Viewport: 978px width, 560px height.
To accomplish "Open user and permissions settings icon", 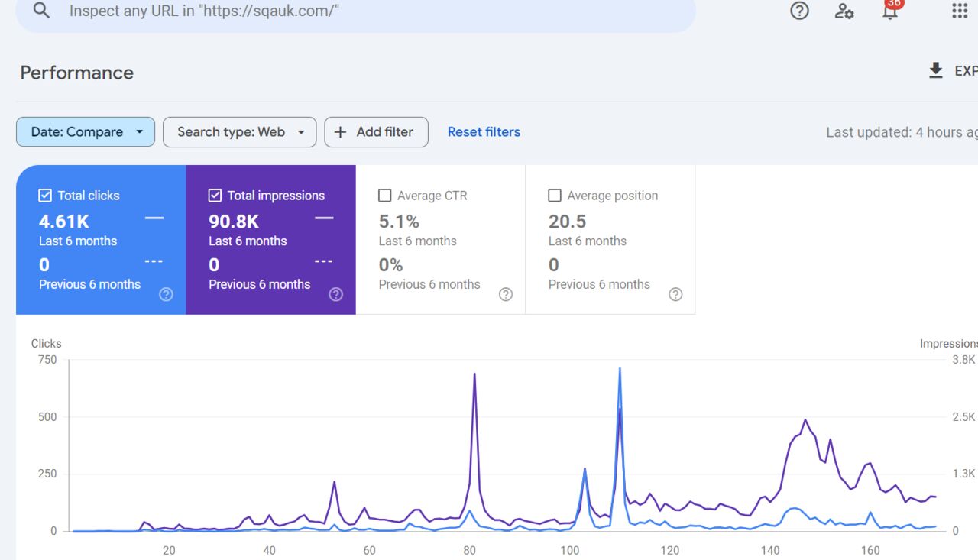I will (844, 11).
